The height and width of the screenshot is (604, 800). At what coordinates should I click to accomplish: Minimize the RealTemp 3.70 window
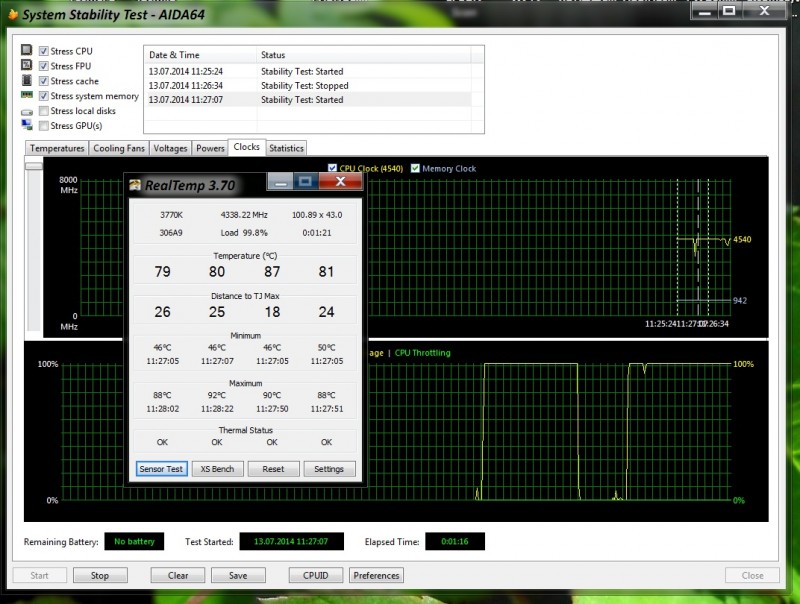280,182
